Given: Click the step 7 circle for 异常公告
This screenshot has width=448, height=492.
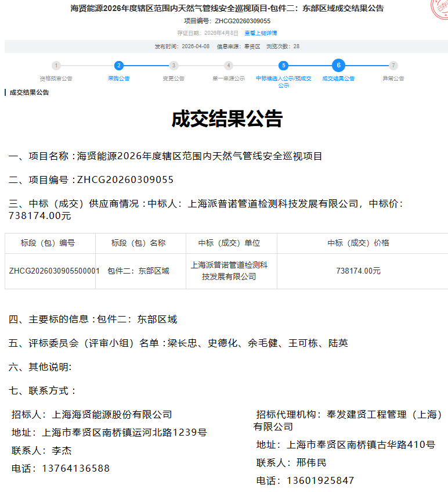Looking at the screenshot, I should click(393, 66).
